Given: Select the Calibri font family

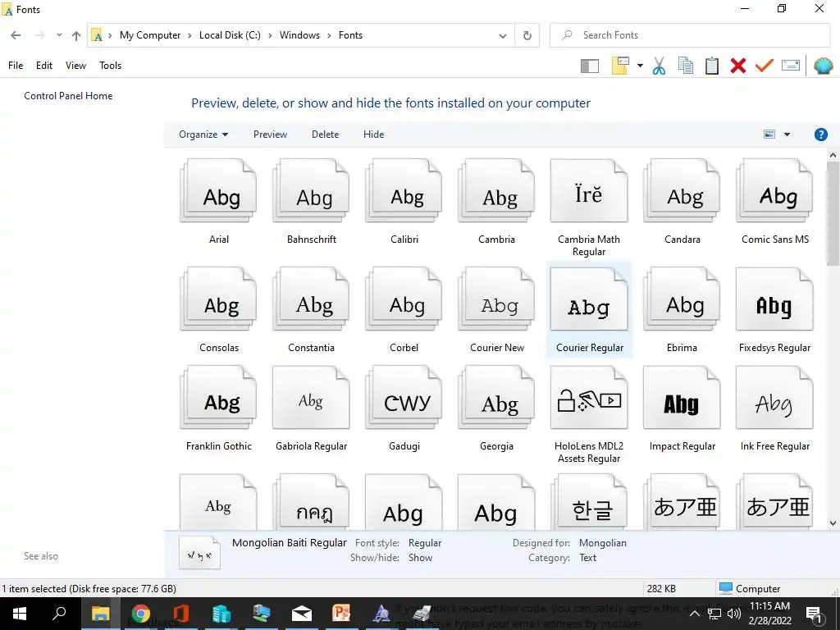Looking at the screenshot, I should pos(404,201).
